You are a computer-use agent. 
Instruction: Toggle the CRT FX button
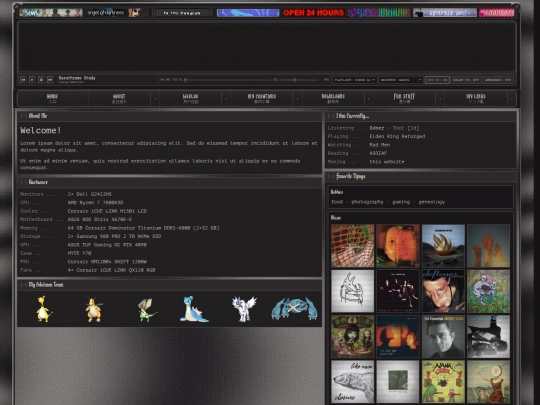coord(437,80)
